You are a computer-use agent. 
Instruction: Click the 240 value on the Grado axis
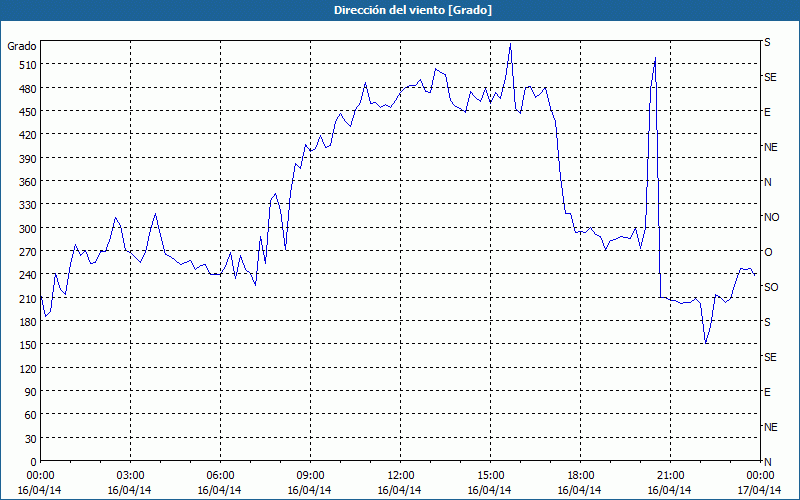[28, 276]
